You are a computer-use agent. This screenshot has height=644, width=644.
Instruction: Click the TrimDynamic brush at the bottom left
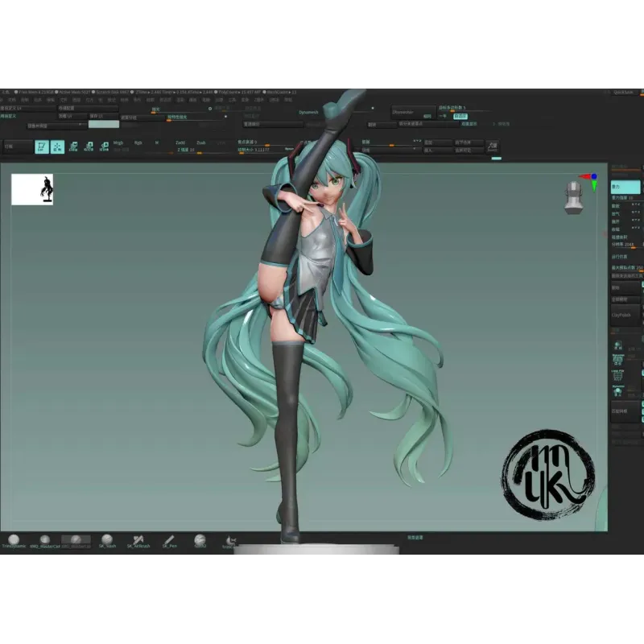13,539
